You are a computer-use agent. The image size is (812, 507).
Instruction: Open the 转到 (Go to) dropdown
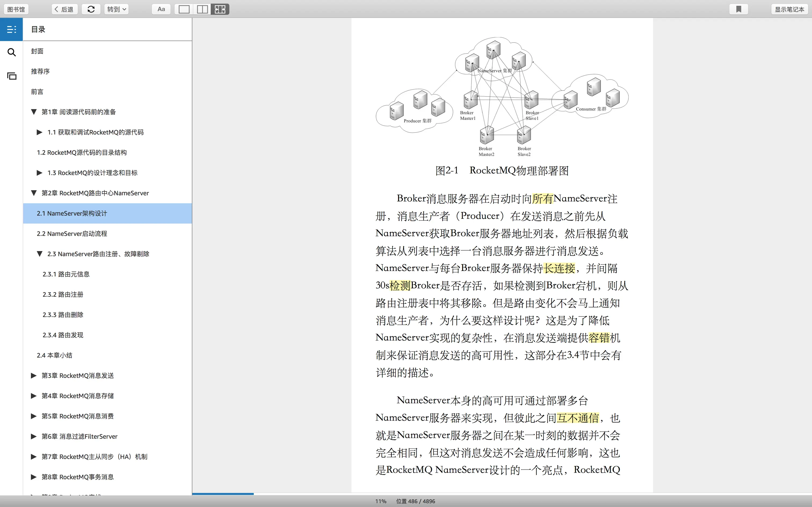116,9
